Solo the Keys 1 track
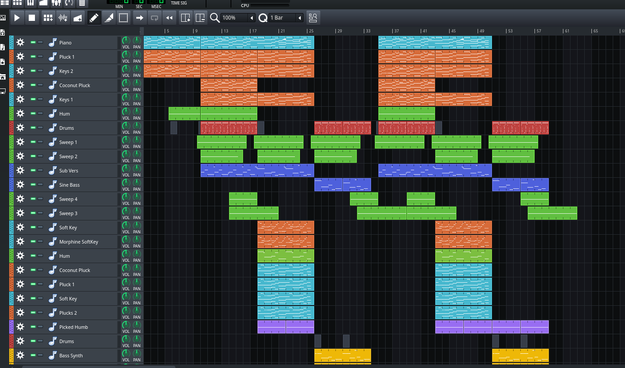Image resolution: width=625 pixels, height=368 pixels. [40, 99]
